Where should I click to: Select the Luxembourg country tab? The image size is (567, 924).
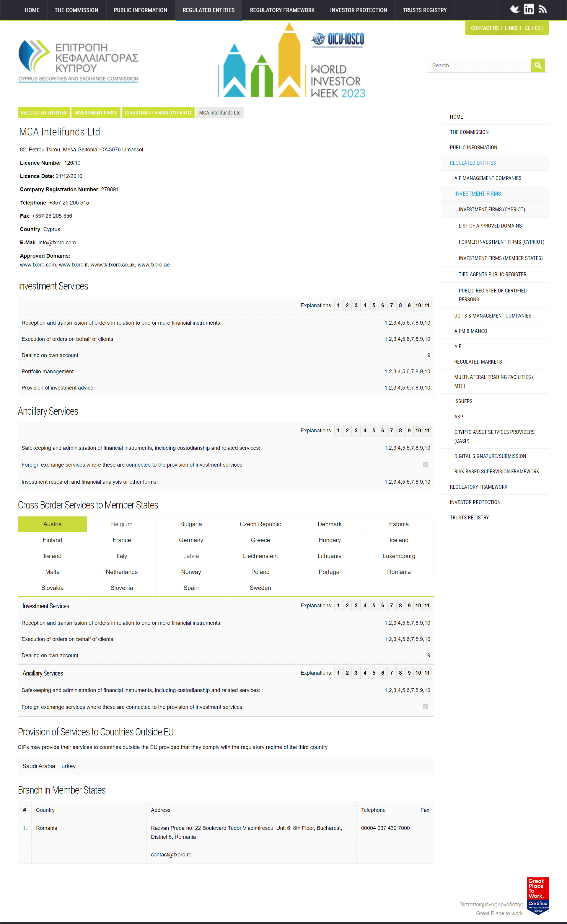click(398, 556)
